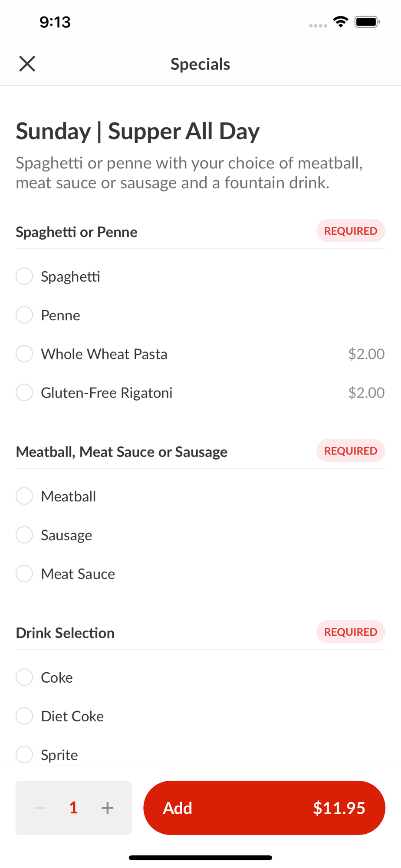
Task: Increase quantity with the plus icon
Action: tap(107, 808)
